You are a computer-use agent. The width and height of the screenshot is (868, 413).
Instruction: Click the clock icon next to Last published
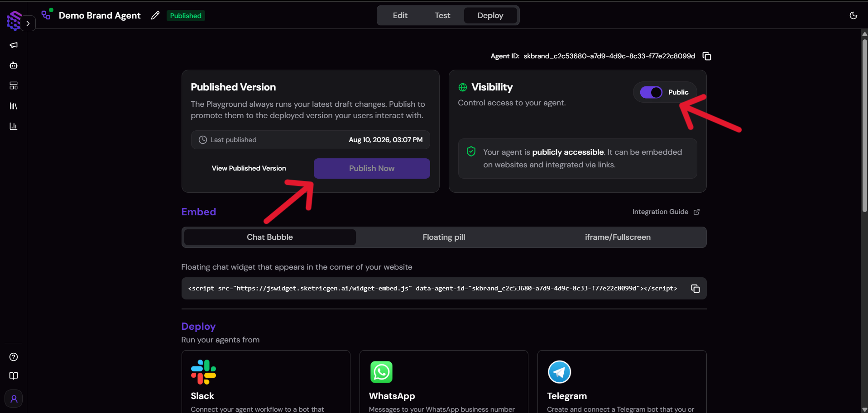pyautogui.click(x=203, y=140)
